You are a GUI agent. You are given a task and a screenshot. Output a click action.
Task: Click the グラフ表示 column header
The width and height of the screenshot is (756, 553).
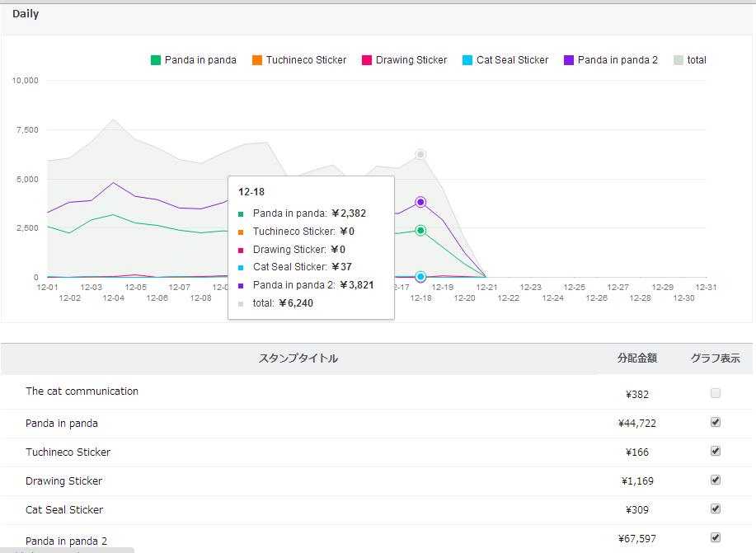coord(715,359)
